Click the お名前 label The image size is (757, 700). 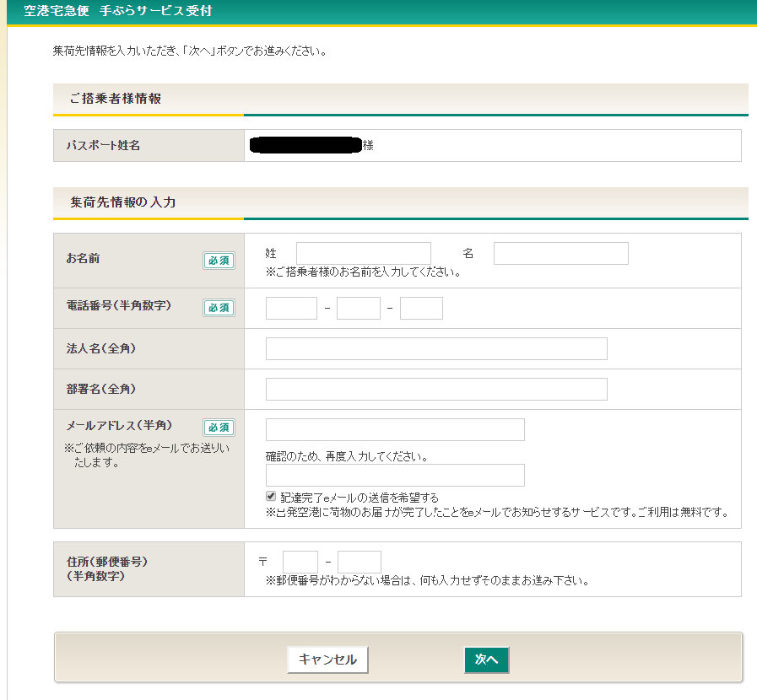(83, 259)
